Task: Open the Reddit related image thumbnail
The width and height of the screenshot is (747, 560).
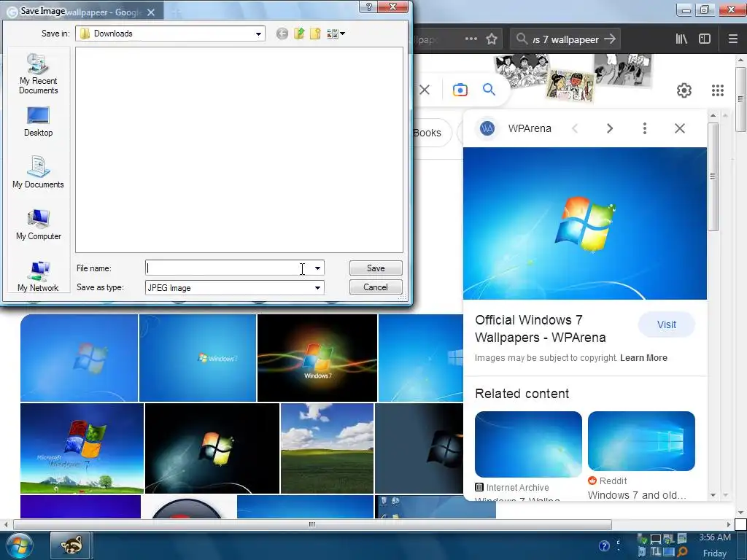Action: point(641,441)
